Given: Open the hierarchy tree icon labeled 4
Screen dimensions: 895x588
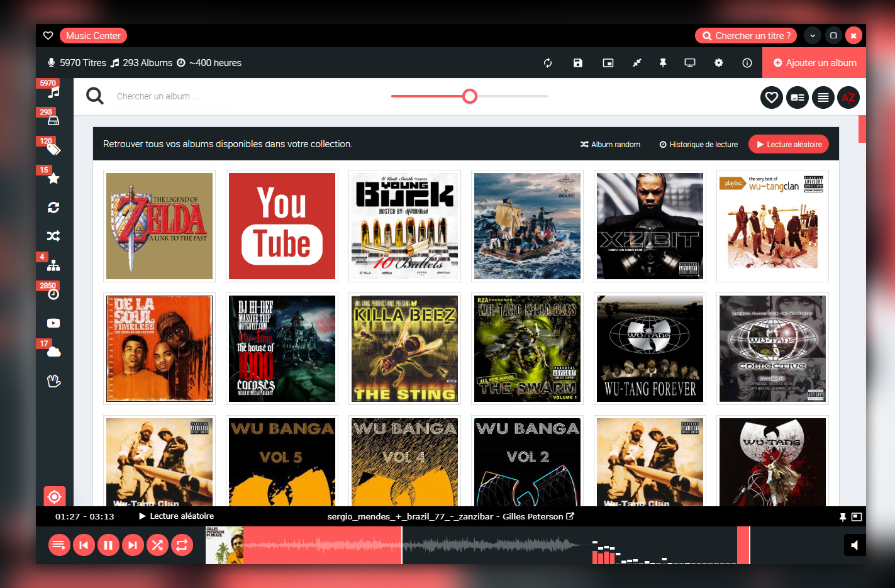Looking at the screenshot, I should [x=53, y=265].
